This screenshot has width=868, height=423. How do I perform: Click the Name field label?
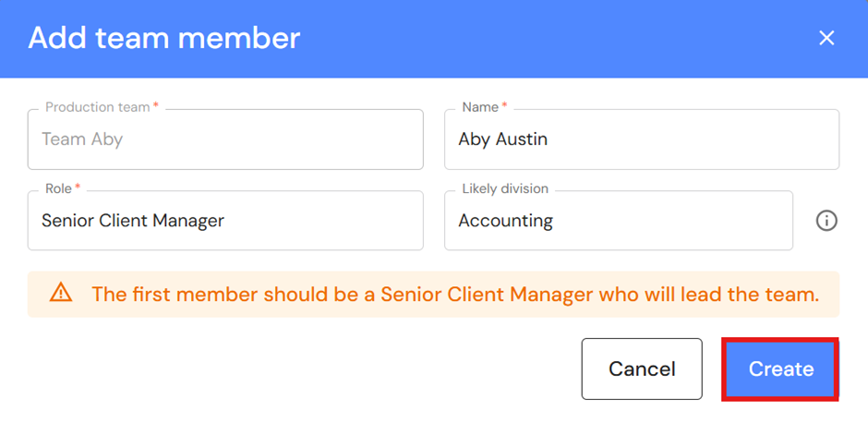[x=480, y=108]
